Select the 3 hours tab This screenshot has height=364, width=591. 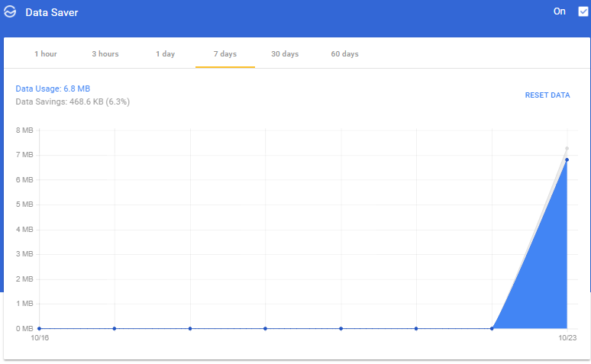105,54
